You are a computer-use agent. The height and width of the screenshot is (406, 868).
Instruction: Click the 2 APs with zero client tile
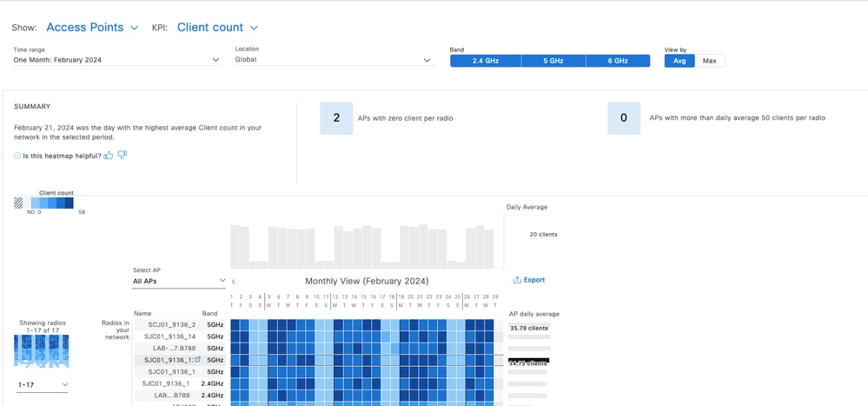[336, 118]
